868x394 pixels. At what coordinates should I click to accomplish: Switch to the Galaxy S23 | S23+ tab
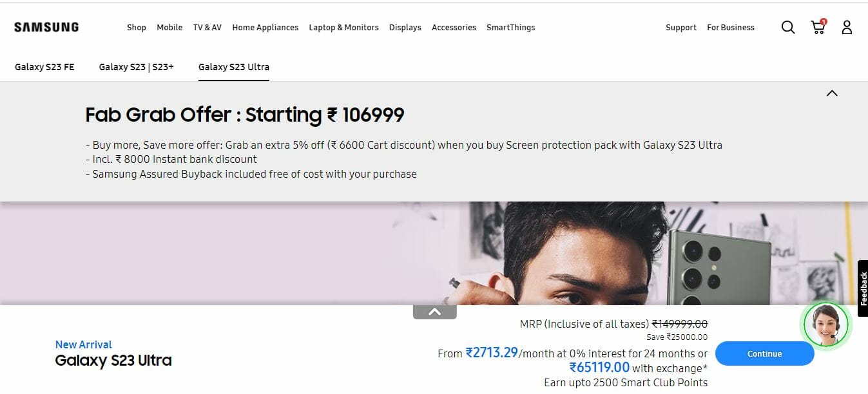coord(137,67)
